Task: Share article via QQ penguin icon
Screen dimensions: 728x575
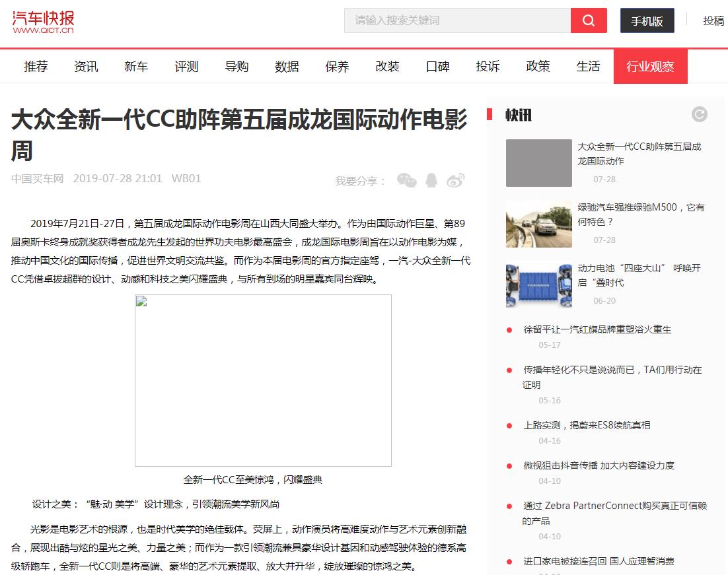Action: click(431, 180)
